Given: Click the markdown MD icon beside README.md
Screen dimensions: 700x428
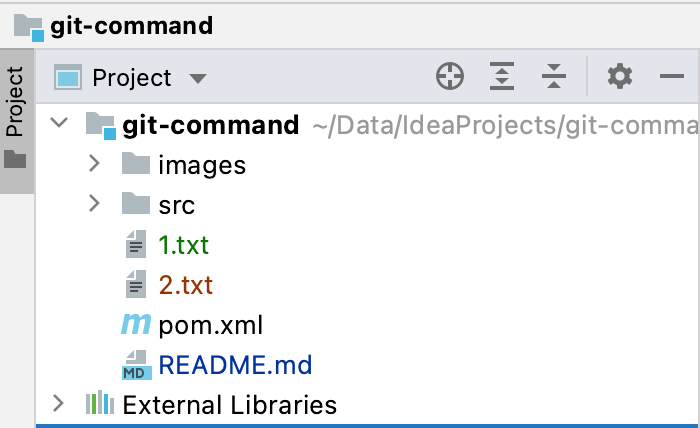Looking at the screenshot, I should coord(137,365).
